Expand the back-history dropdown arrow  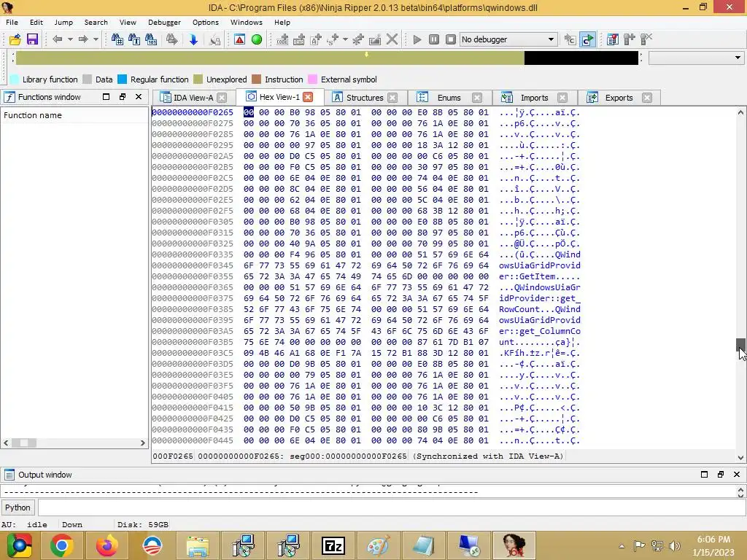70,39
